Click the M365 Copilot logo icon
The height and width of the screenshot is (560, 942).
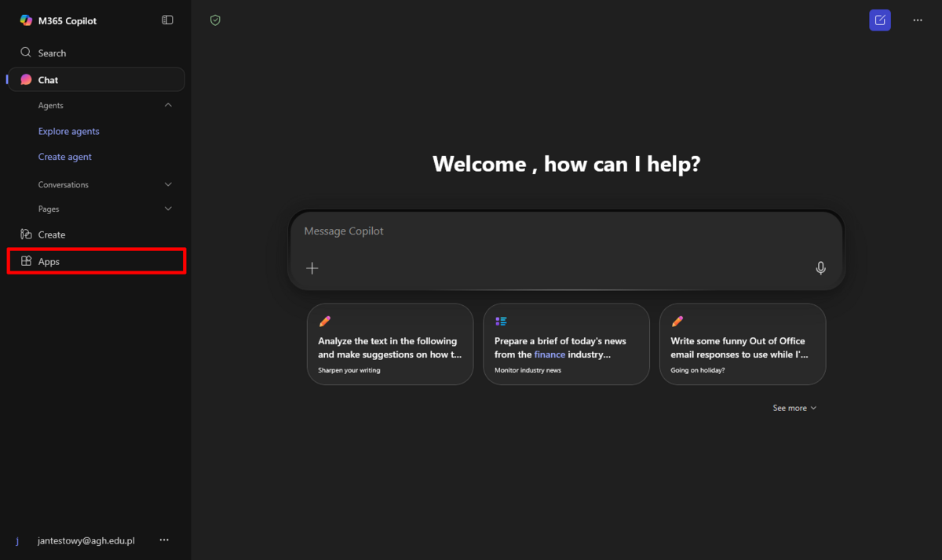pyautogui.click(x=26, y=20)
